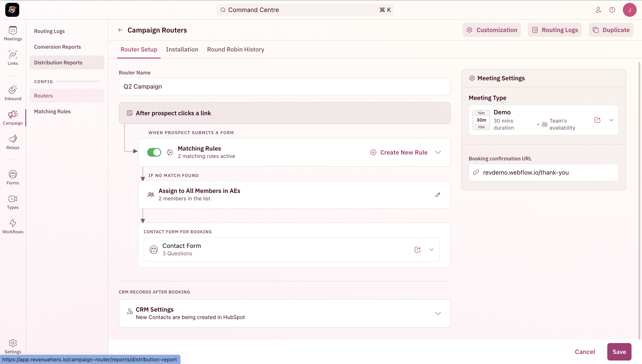Select the Campaign megaphone icon

coord(13,114)
